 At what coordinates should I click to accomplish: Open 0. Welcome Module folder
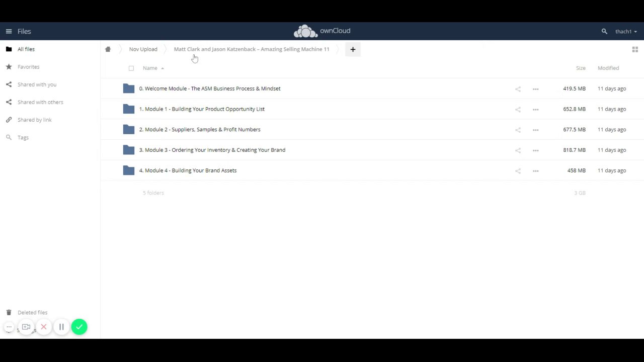click(210, 88)
